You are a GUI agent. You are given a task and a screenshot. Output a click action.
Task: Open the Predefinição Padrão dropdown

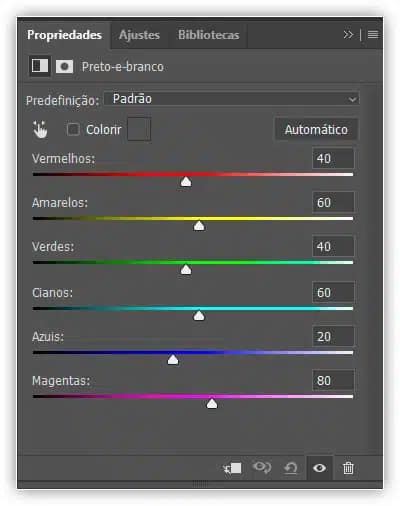[232, 99]
